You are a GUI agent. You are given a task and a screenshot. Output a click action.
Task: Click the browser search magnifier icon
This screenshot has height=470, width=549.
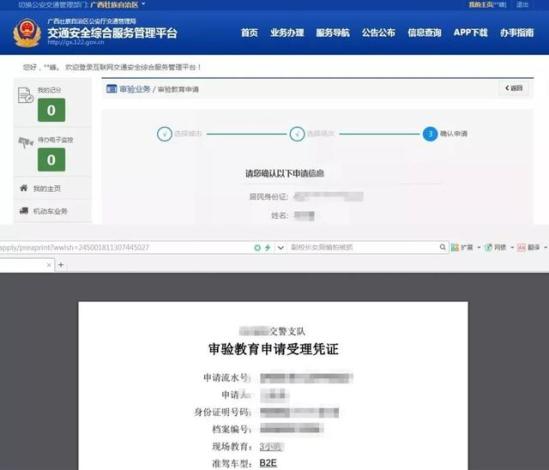tap(443, 247)
